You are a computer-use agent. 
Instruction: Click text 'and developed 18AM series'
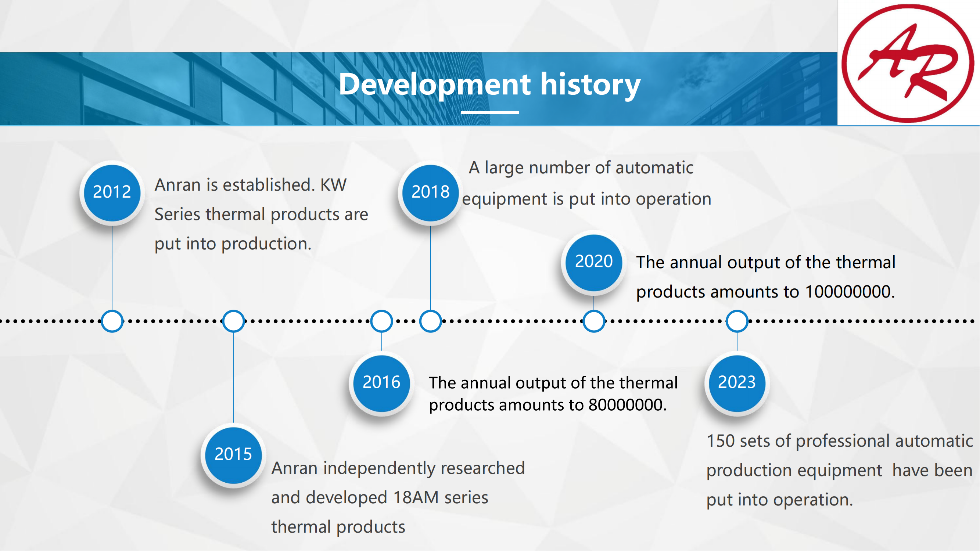click(380, 498)
